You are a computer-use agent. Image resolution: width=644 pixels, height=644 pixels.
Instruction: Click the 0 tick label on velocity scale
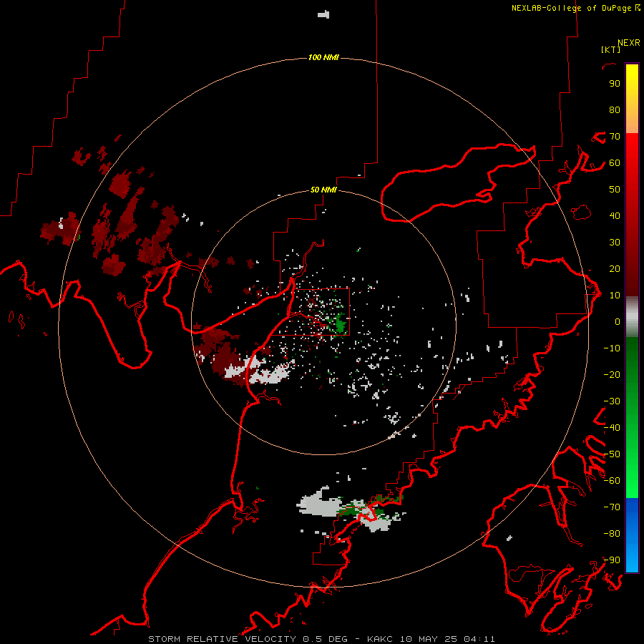[618, 322]
